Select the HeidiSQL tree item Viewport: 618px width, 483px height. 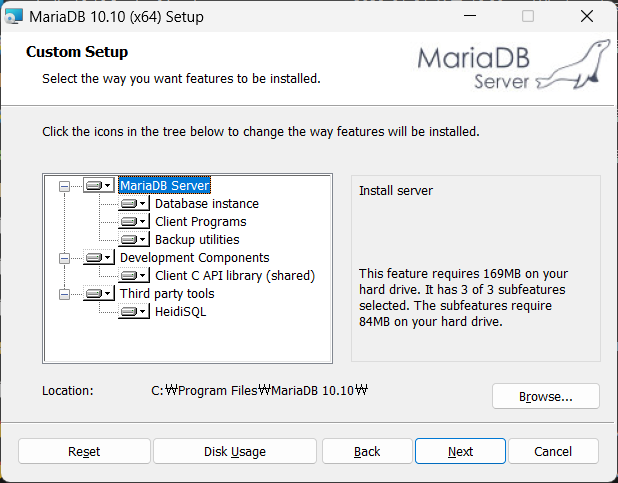(x=181, y=312)
